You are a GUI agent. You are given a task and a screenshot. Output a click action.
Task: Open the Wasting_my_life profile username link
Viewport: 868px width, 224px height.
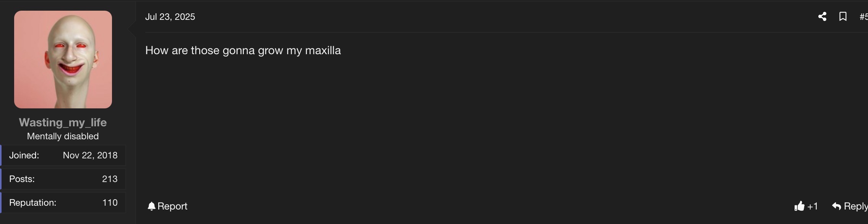tap(63, 122)
